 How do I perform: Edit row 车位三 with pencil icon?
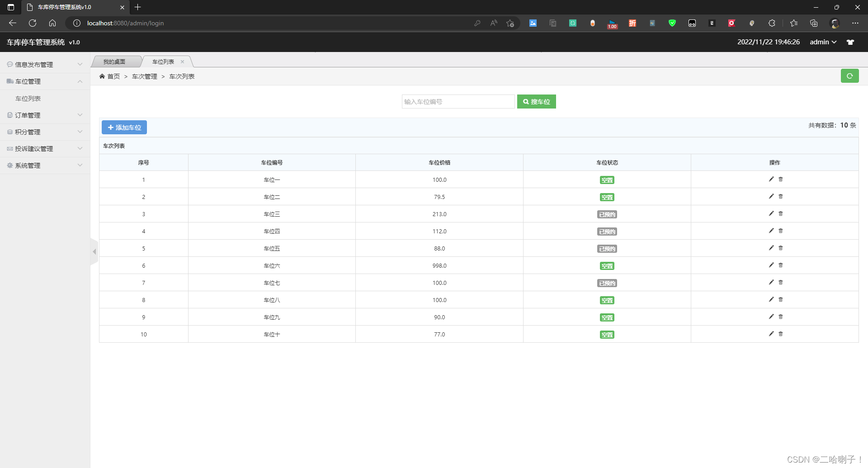(771, 213)
